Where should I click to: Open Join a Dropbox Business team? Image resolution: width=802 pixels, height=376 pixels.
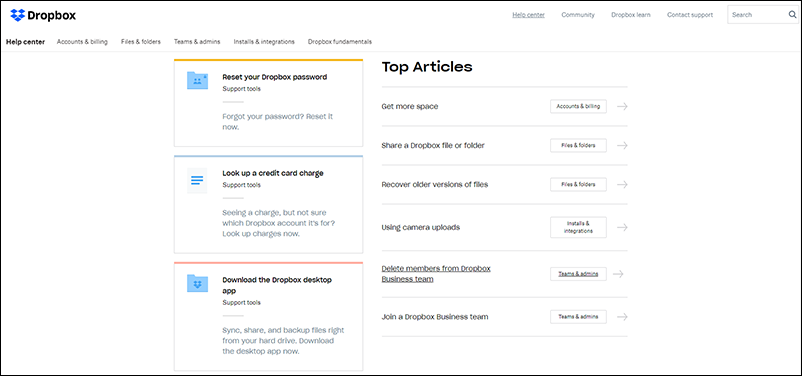[435, 317]
